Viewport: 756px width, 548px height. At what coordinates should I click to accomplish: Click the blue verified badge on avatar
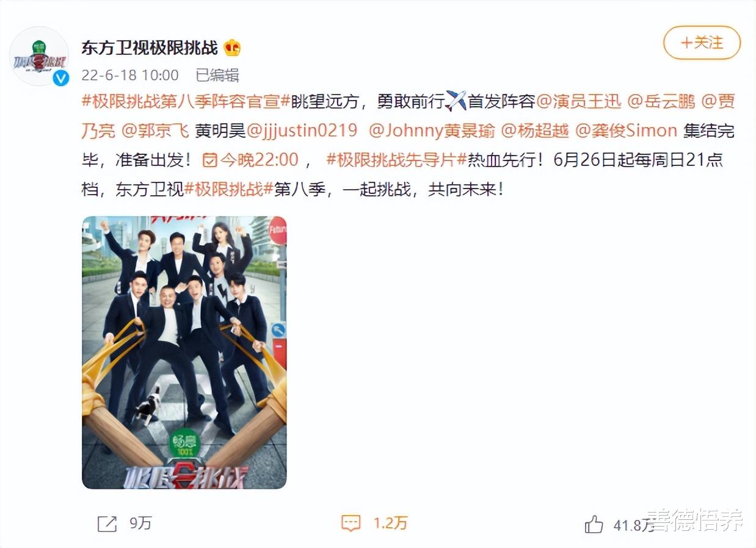(60, 78)
